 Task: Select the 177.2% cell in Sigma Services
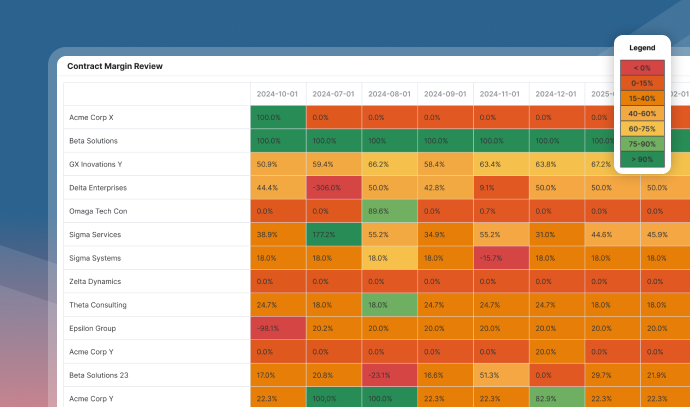[x=333, y=235]
